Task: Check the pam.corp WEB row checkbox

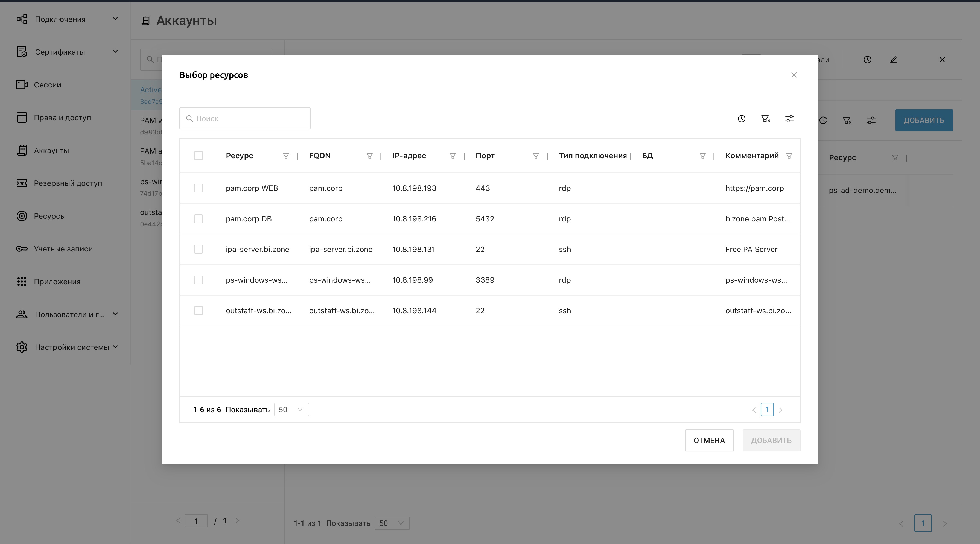Action: point(198,188)
